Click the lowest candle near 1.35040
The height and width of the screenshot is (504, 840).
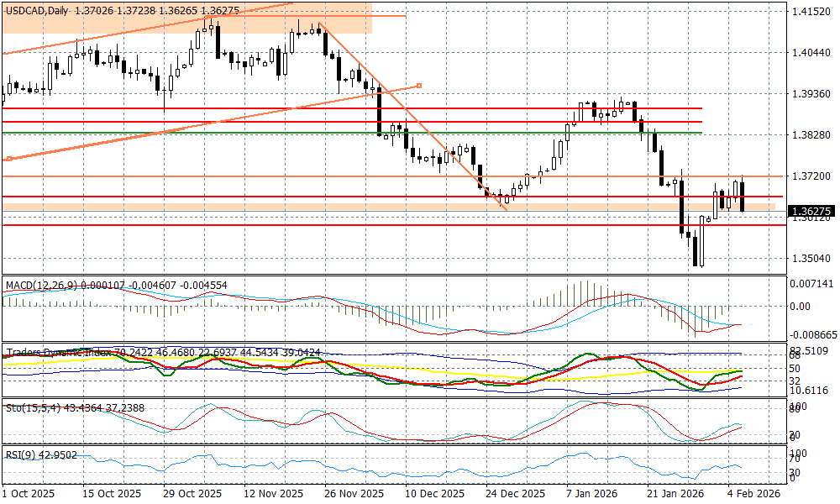(x=696, y=250)
